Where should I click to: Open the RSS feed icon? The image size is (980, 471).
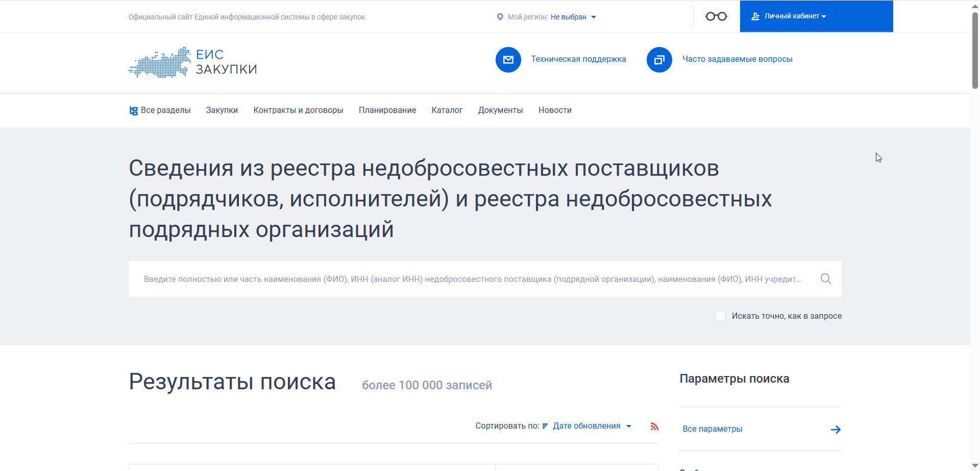pos(654,426)
